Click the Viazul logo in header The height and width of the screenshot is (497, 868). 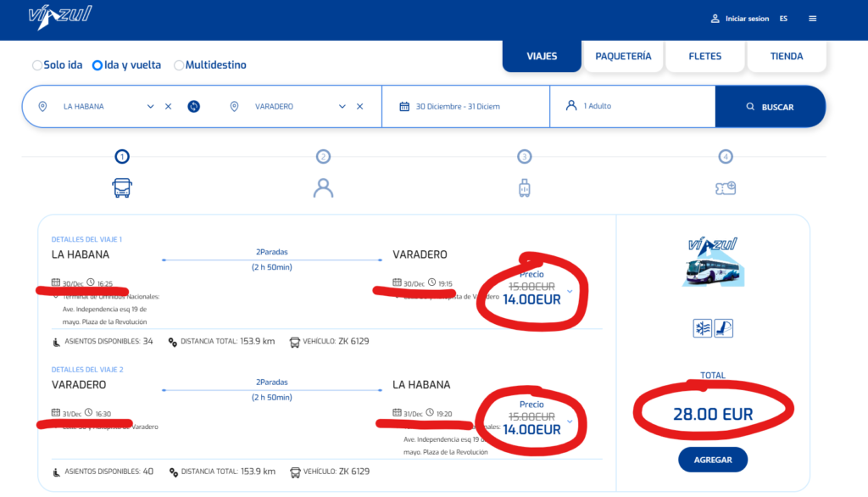[59, 17]
